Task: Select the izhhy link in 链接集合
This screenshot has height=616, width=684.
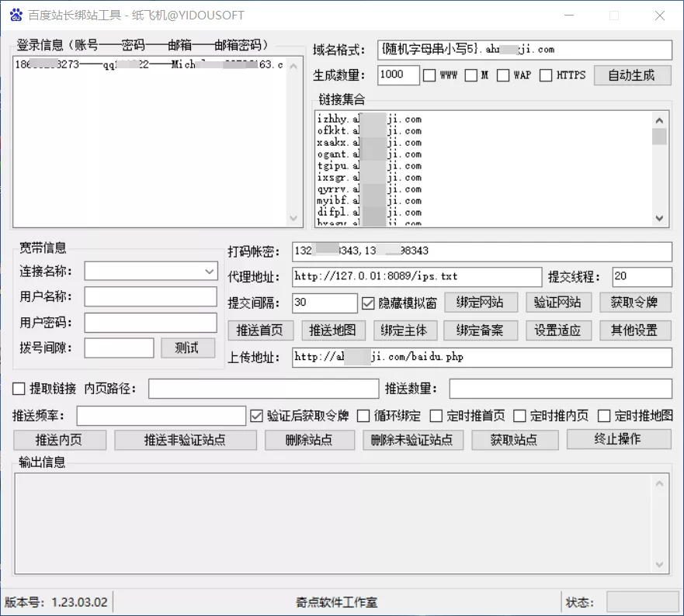Action: click(x=369, y=119)
